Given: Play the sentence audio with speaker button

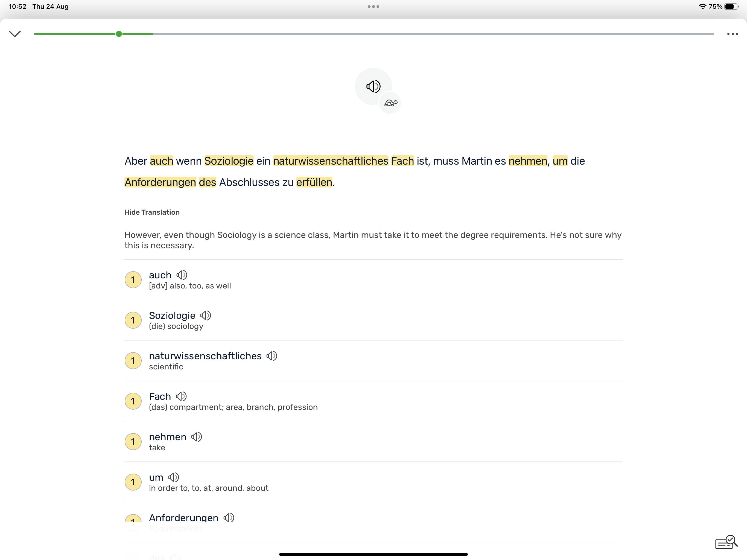Looking at the screenshot, I should tap(373, 86).
